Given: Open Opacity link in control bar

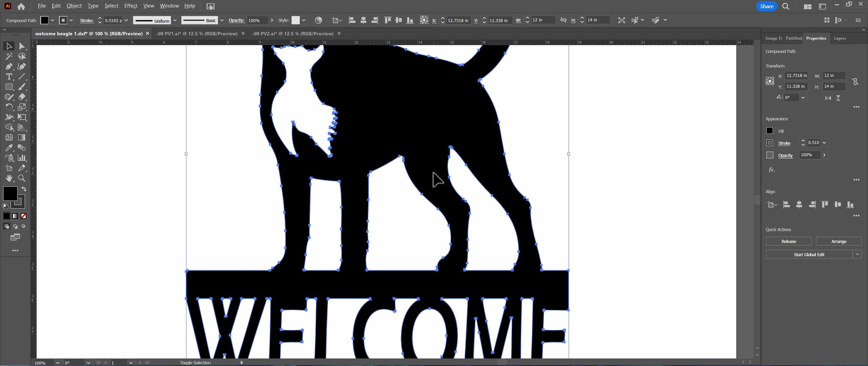Looking at the screenshot, I should [236, 20].
